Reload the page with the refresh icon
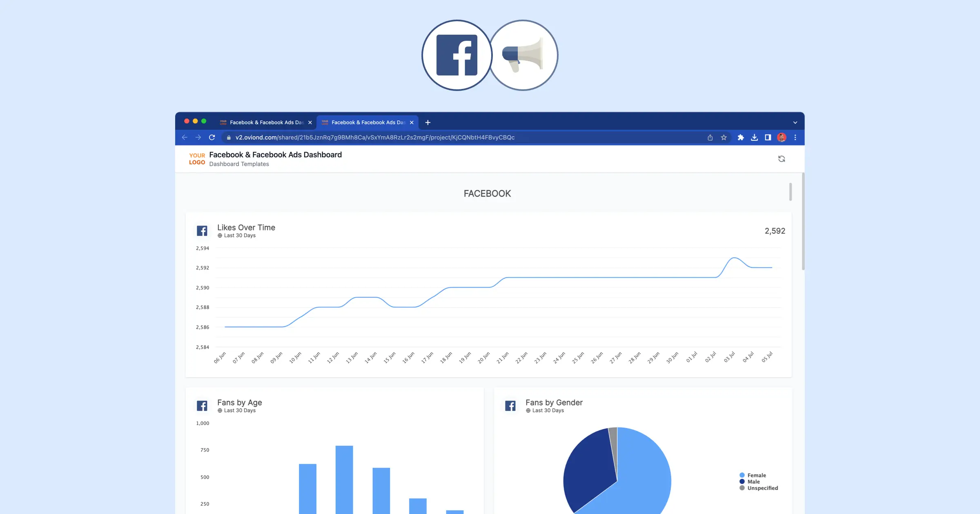The width and height of the screenshot is (980, 514). pos(212,137)
